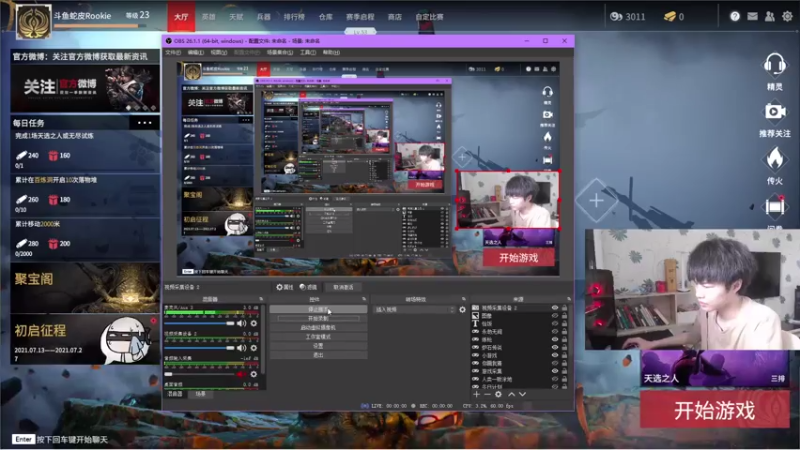Open the OBS 文件(F) menu

click(173, 53)
